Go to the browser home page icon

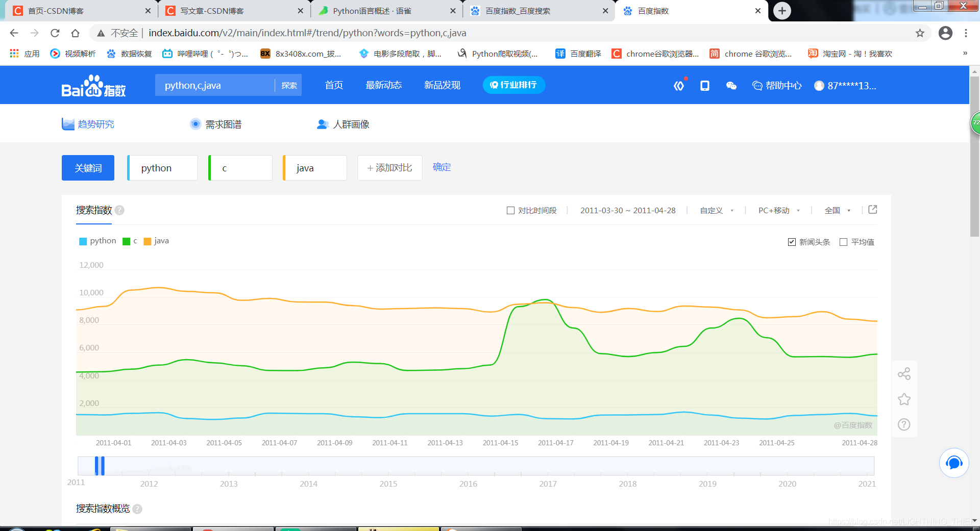click(x=76, y=33)
